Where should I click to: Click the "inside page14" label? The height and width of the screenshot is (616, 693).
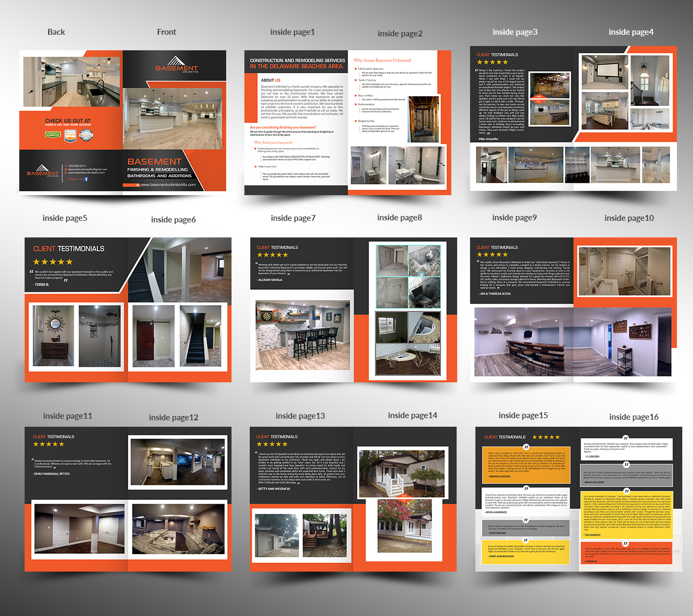click(412, 415)
